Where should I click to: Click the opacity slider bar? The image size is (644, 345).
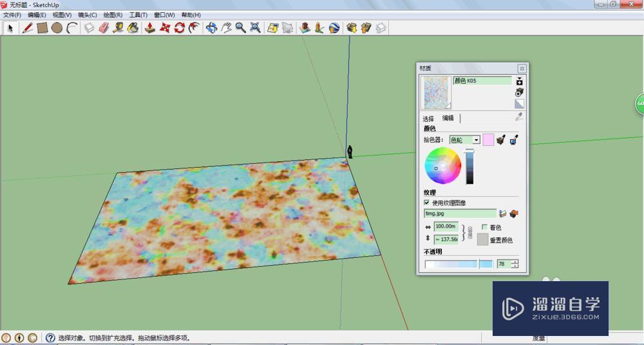pyautogui.click(x=459, y=264)
